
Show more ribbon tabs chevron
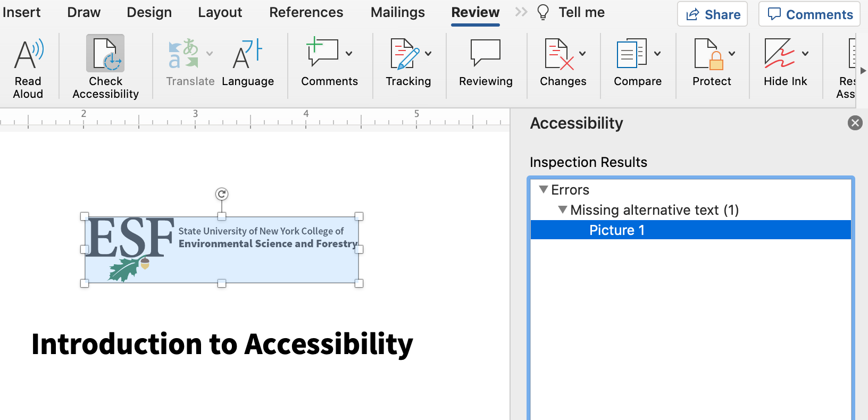point(521,12)
